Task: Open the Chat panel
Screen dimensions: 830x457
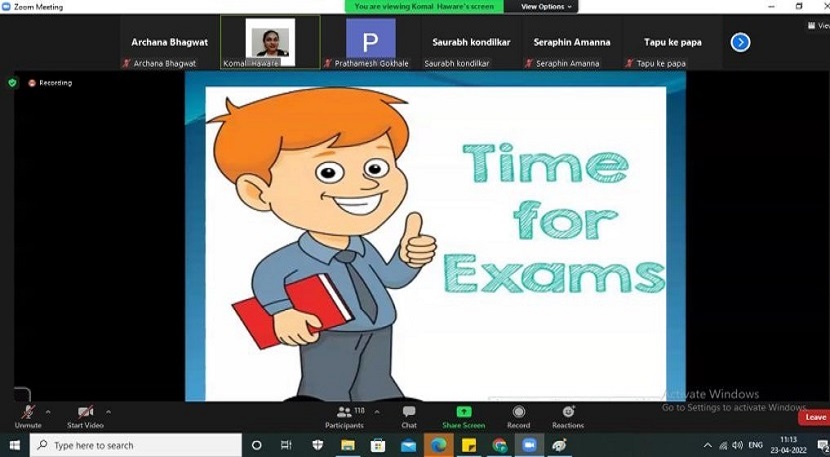Action: point(409,415)
